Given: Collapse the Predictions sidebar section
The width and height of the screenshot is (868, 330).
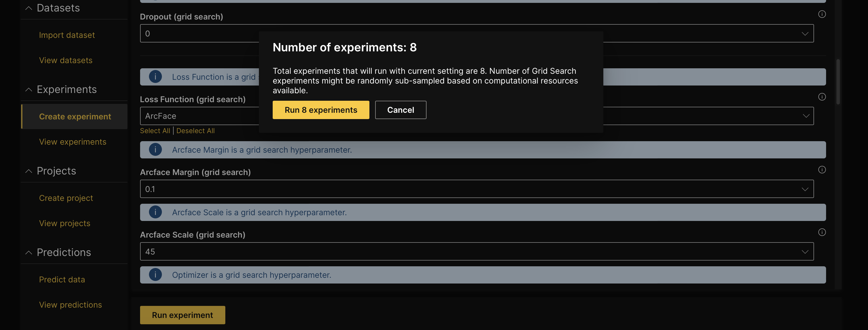Looking at the screenshot, I should pyautogui.click(x=29, y=253).
